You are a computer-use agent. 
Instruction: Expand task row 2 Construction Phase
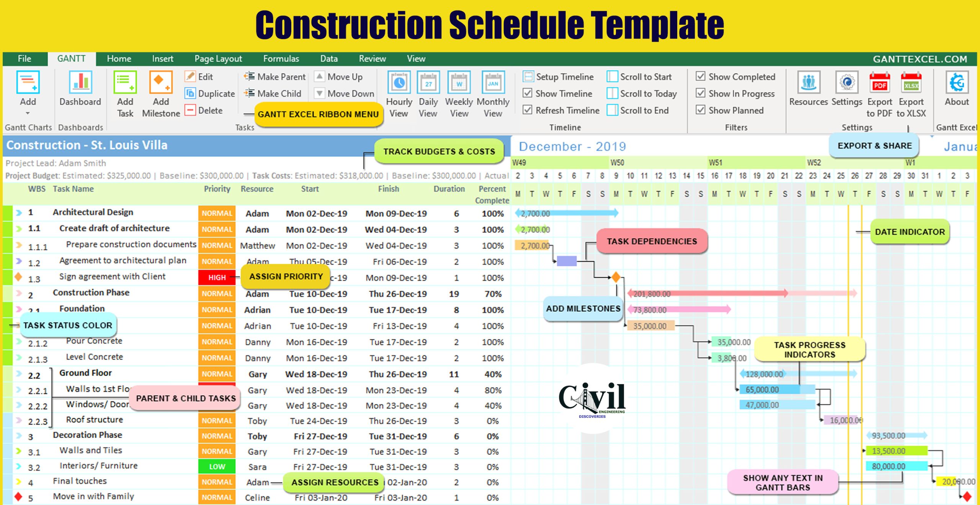pos(18,294)
